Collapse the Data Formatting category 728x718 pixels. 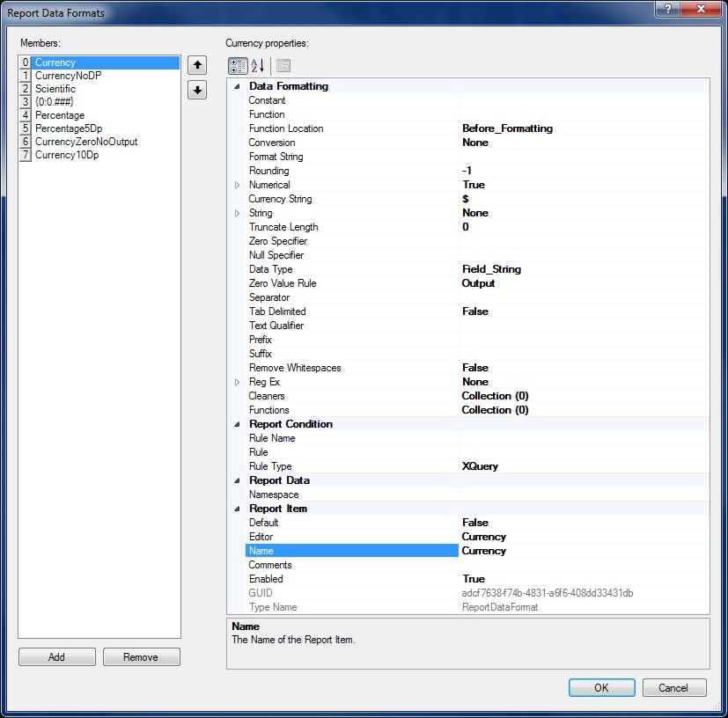click(x=236, y=86)
